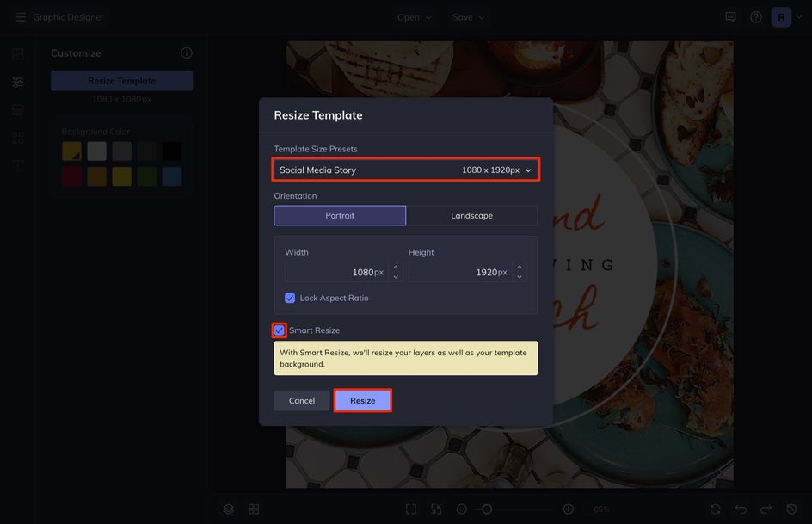Open the feedback chat icon
Image resolution: width=812 pixels, height=524 pixels.
point(730,17)
